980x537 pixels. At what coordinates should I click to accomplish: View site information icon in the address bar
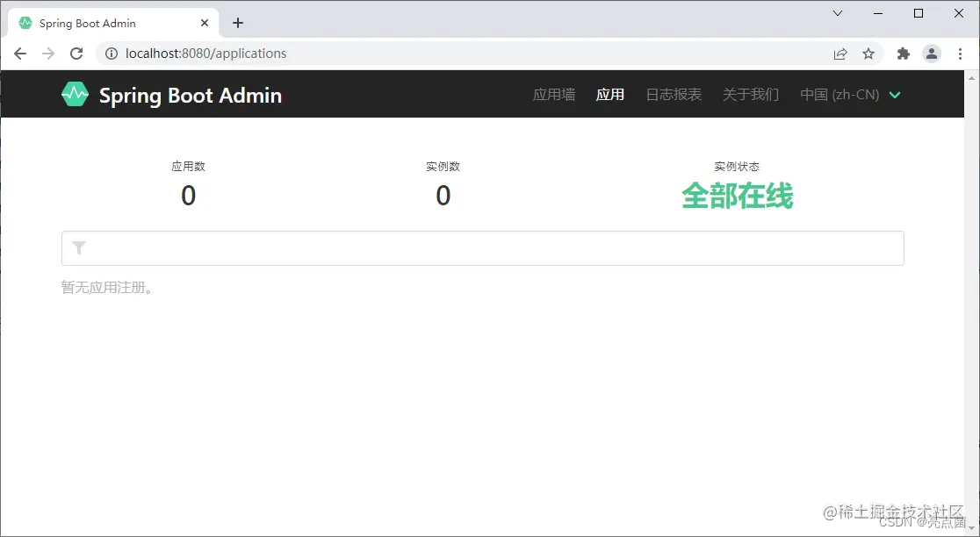coord(112,54)
